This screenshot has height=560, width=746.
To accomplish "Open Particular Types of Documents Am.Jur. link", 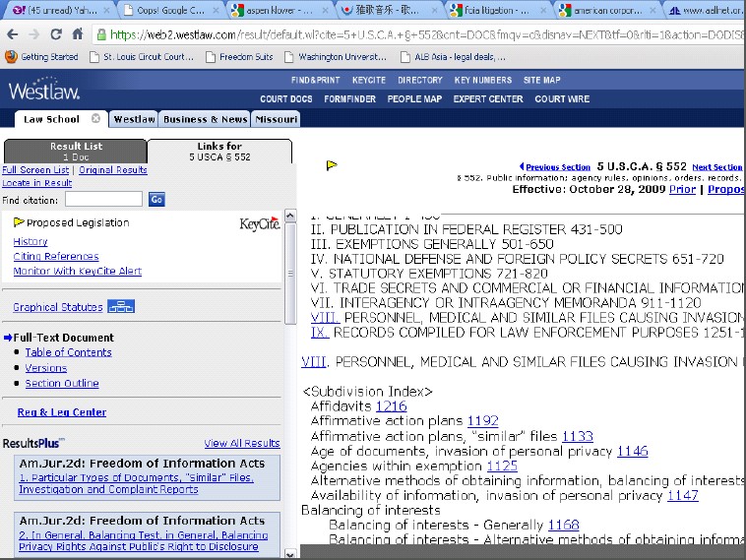I will (x=137, y=483).
